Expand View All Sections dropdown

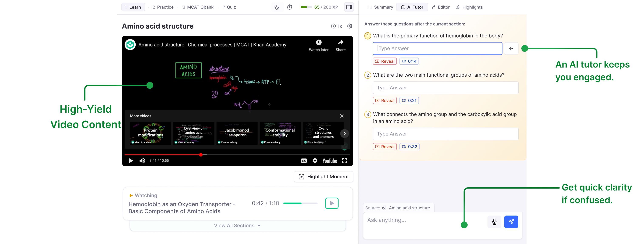pos(237,226)
